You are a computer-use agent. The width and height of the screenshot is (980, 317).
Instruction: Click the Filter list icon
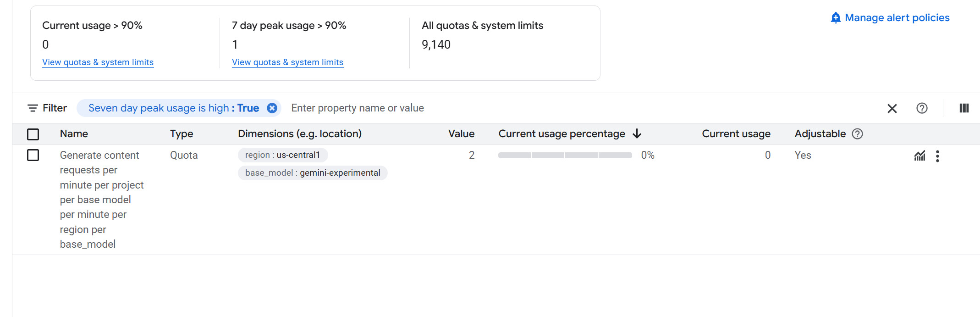[33, 108]
